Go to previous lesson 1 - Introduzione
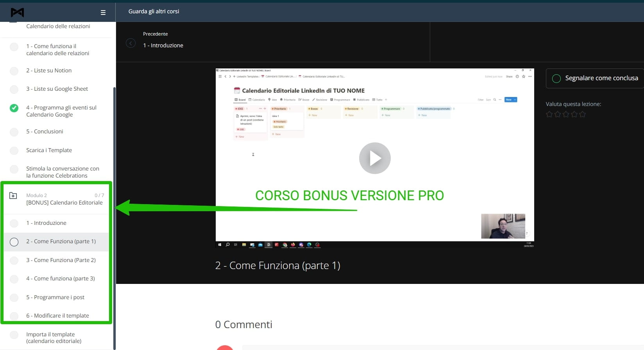The width and height of the screenshot is (644, 350). (163, 45)
